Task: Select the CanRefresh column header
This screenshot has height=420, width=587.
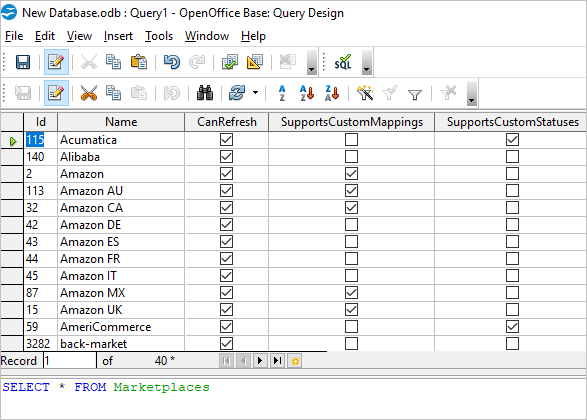Action: tap(226, 122)
